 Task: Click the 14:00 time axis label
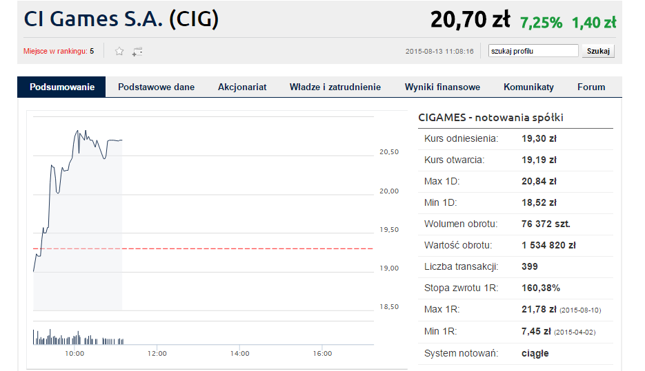[240, 353]
